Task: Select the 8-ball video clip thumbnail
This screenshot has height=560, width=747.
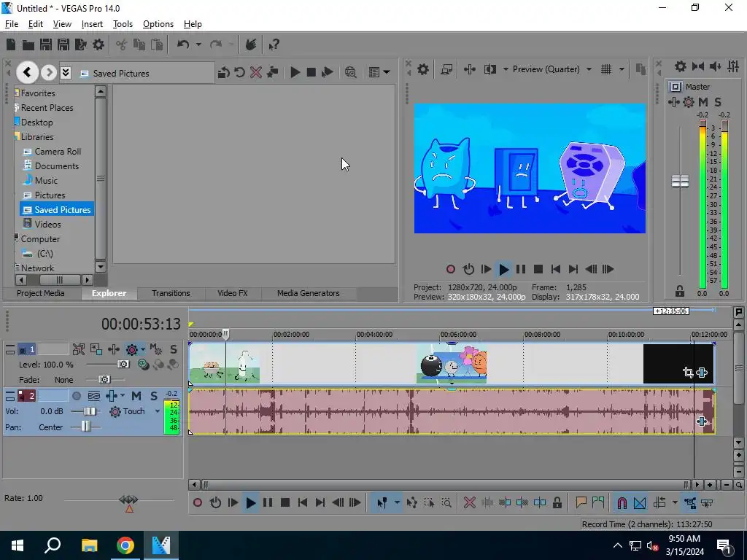Action: click(x=451, y=363)
